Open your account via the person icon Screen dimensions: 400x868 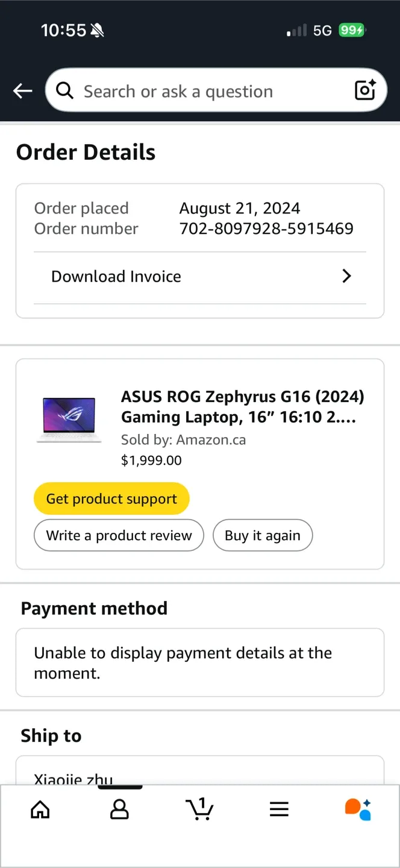[119, 810]
